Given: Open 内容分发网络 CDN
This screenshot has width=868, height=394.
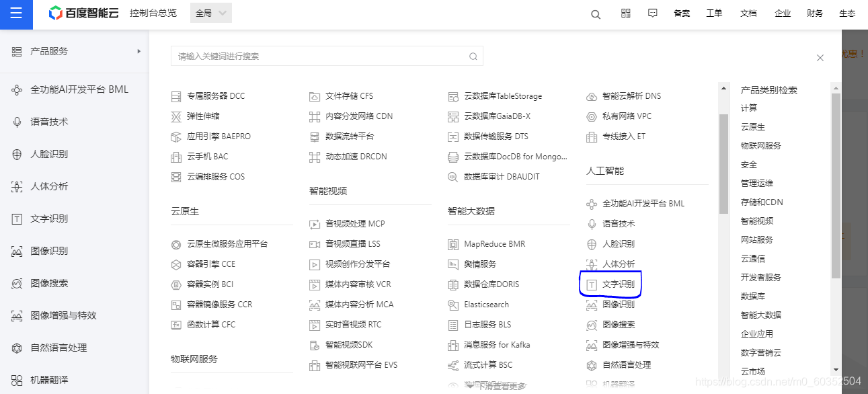Looking at the screenshot, I should tap(359, 116).
